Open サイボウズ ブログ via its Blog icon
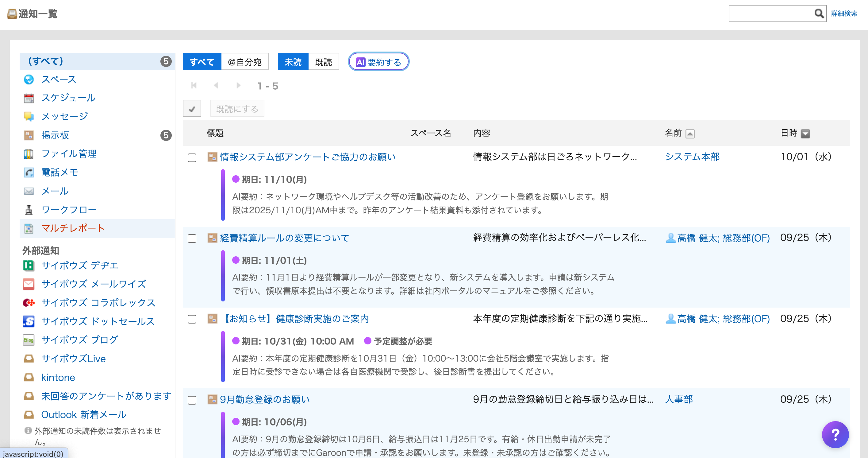This screenshot has width=868, height=458. tap(28, 340)
